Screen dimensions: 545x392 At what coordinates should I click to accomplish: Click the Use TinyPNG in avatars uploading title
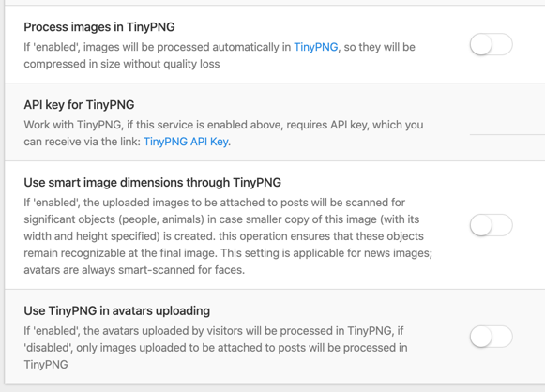point(117,310)
